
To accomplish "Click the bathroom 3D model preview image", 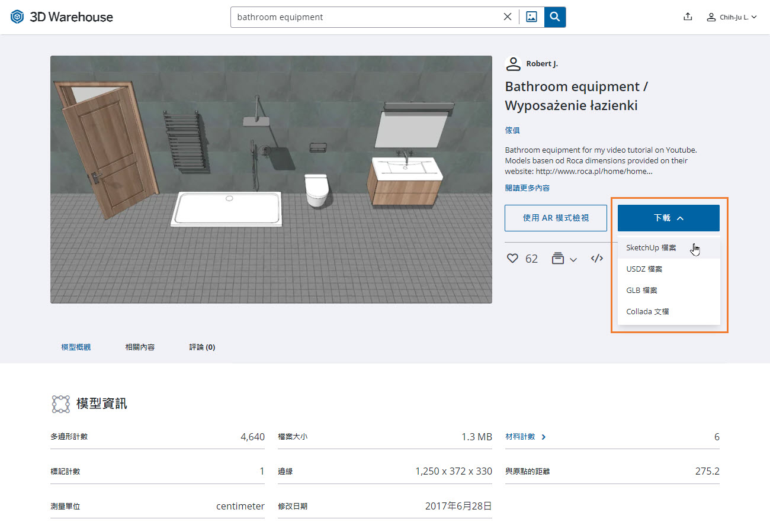I will tap(271, 179).
